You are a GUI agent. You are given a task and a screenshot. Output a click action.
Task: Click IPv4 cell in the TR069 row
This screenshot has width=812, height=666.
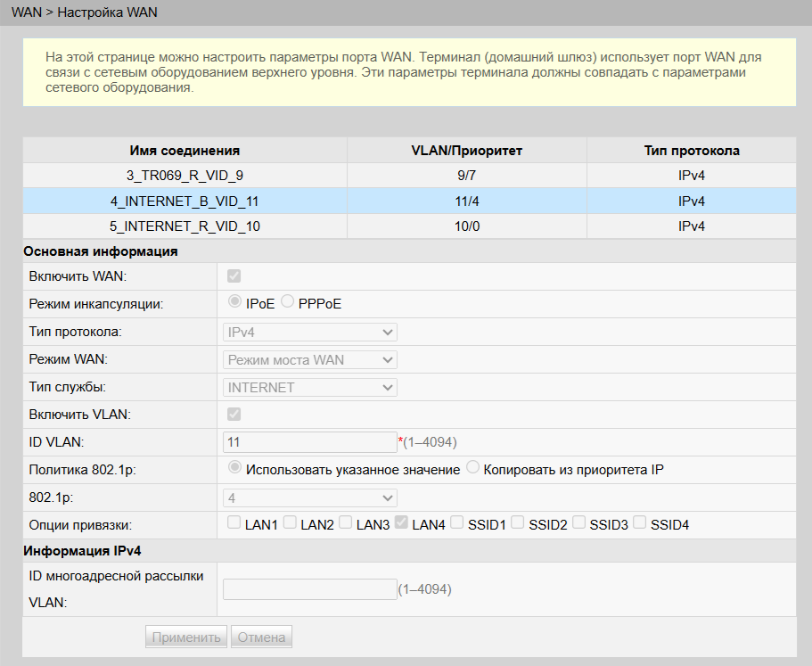pos(692,176)
